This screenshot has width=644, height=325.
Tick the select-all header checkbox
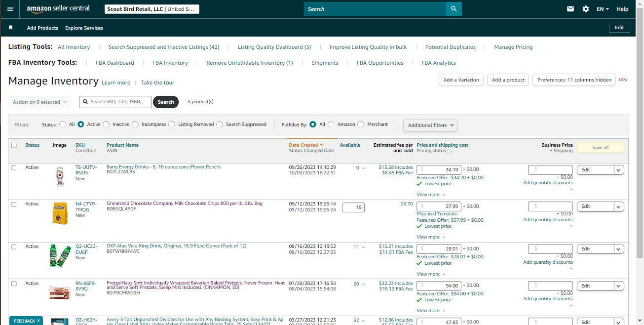pyautogui.click(x=14, y=145)
